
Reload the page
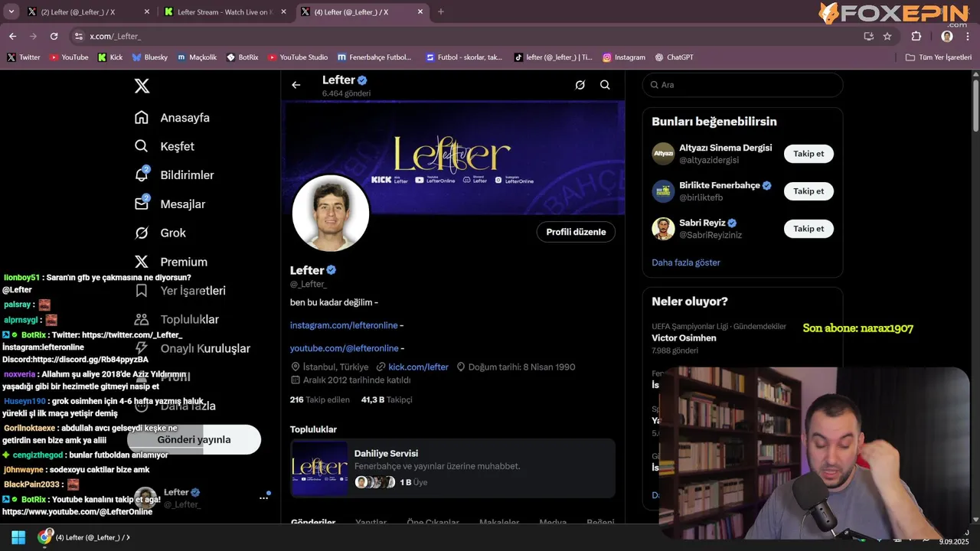click(x=54, y=36)
